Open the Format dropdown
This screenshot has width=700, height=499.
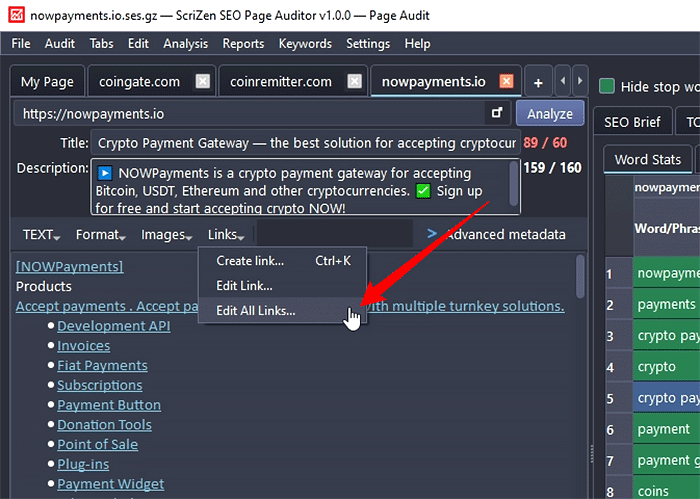click(100, 235)
